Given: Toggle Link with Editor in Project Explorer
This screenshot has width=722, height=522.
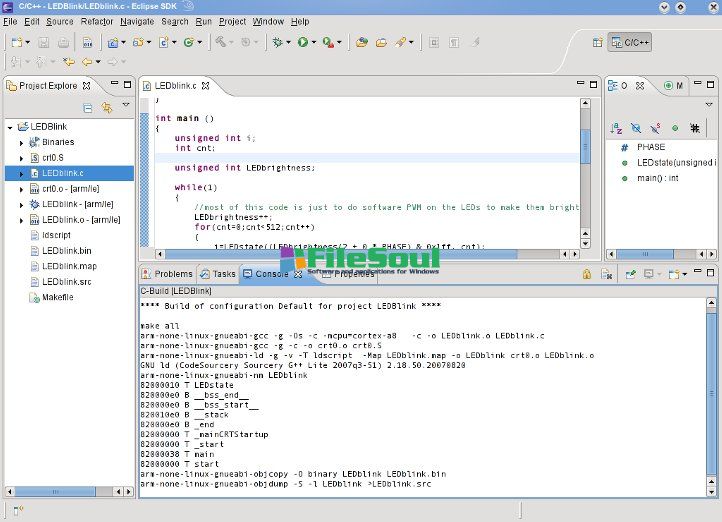Looking at the screenshot, I should pos(105,106).
